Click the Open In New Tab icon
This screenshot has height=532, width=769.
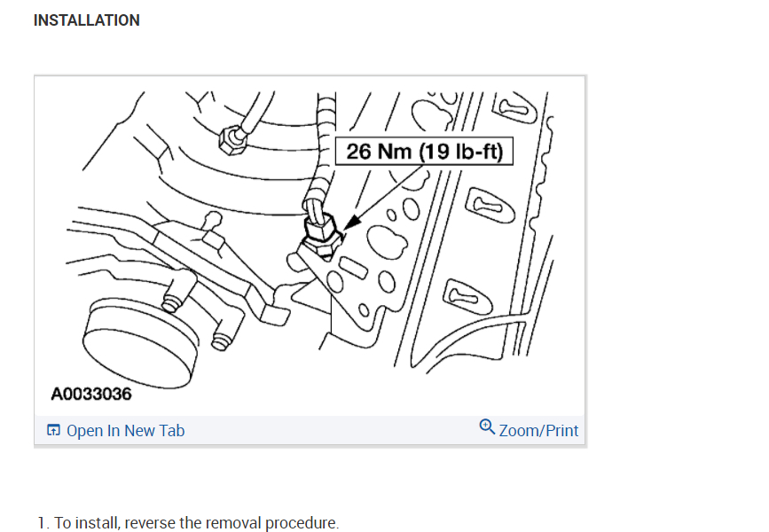pos(53,430)
